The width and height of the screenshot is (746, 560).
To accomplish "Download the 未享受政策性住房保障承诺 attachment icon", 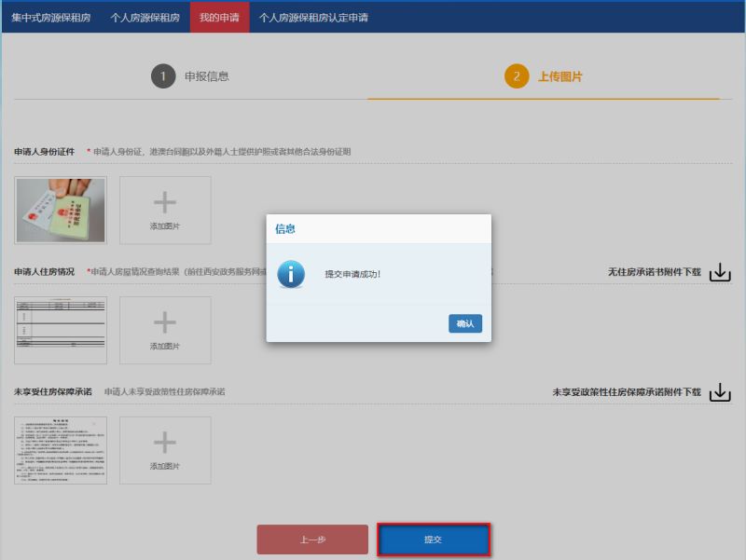I will 720,392.
